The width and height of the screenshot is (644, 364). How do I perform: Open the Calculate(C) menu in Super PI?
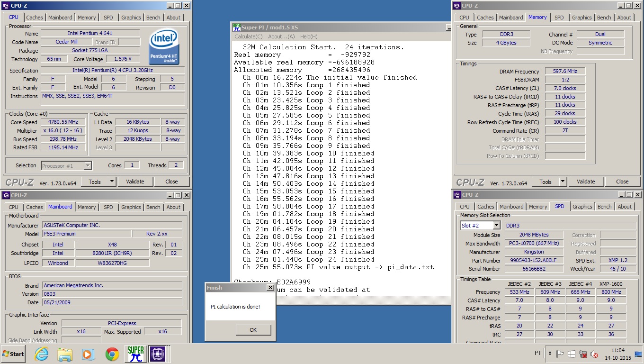(248, 36)
